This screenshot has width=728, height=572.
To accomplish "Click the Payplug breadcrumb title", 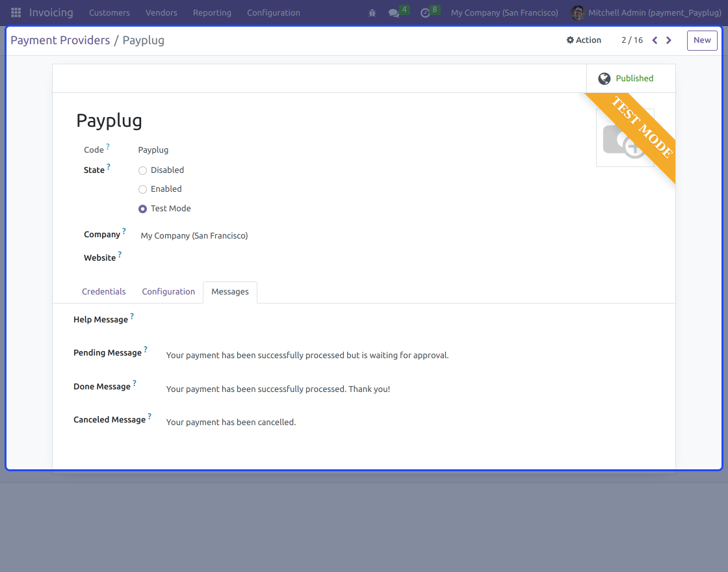I will 144,40.
